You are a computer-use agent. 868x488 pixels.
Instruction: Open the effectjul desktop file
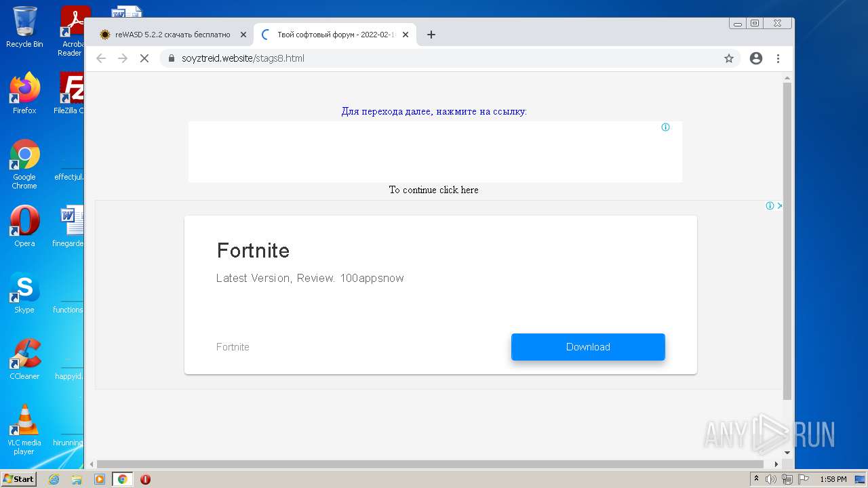tap(70, 165)
